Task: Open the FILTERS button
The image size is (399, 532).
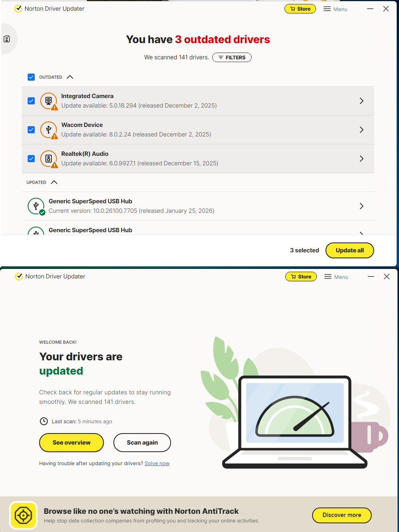Action: point(232,57)
